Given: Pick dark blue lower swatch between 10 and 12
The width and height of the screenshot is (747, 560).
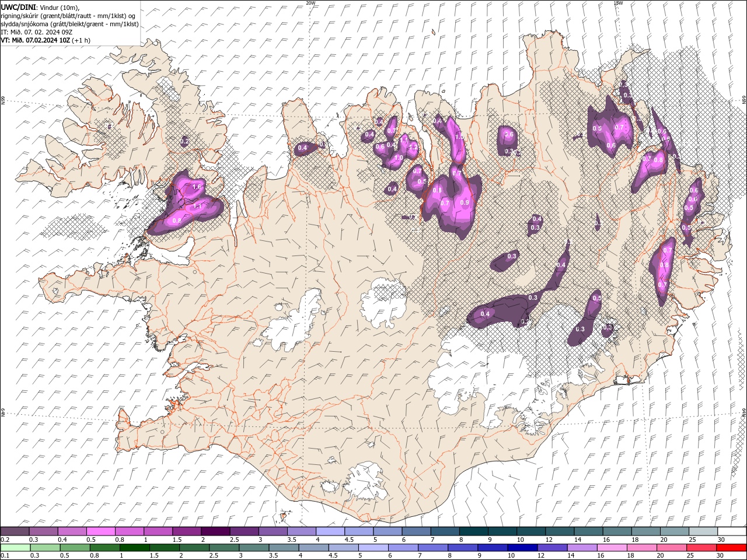Looking at the screenshot, I should click(522, 548).
